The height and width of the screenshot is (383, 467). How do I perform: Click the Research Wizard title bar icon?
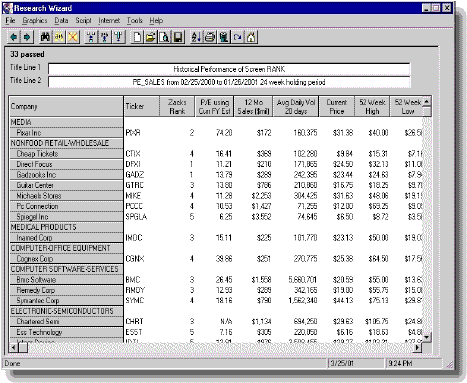(8, 8)
